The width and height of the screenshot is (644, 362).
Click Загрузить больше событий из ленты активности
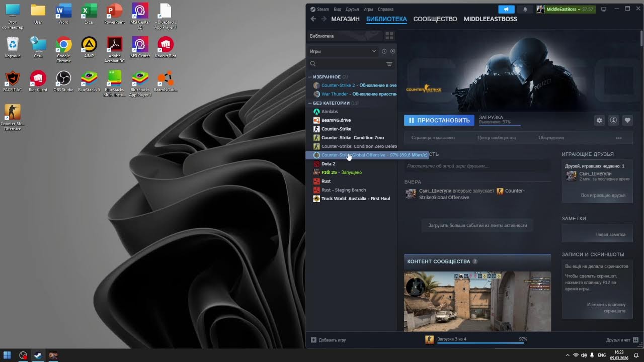click(477, 225)
